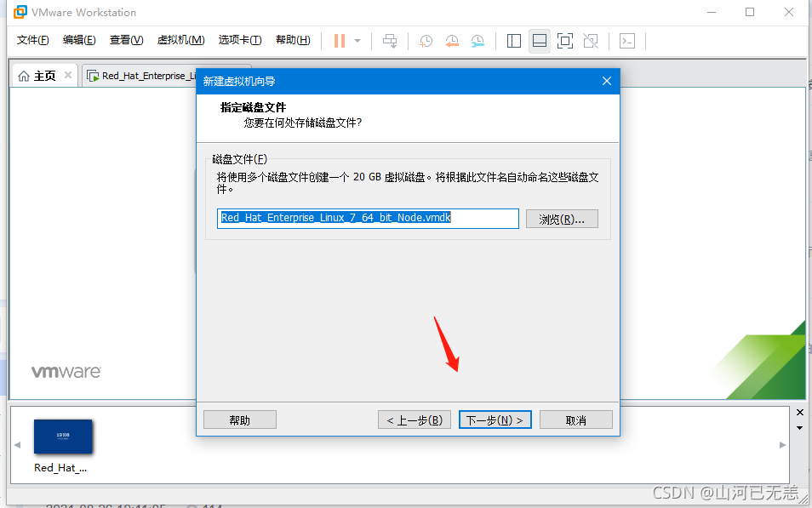Open the 查看(V) menu
The width and height of the screenshot is (812, 508).
click(126, 40)
